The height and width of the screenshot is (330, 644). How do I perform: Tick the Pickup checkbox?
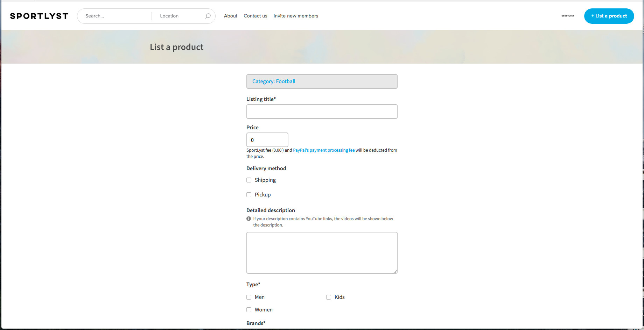tap(249, 195)
